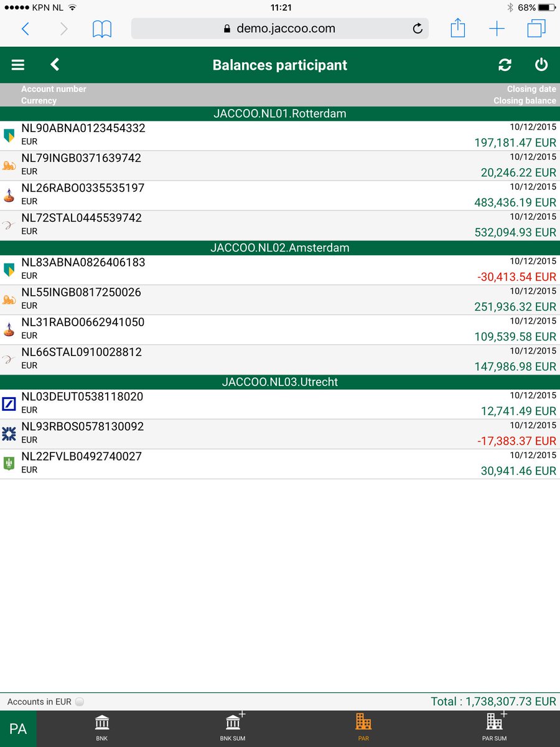Tap balance 20,246.22 EUR

point(518,172)
